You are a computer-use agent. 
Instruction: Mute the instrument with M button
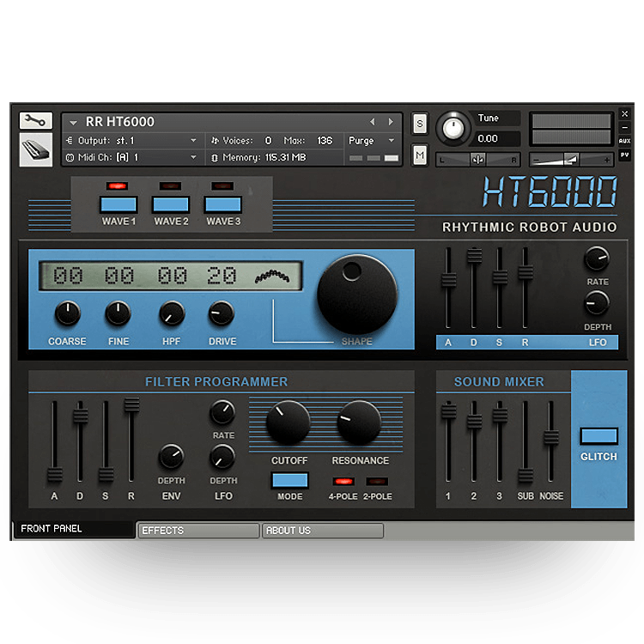419,155
